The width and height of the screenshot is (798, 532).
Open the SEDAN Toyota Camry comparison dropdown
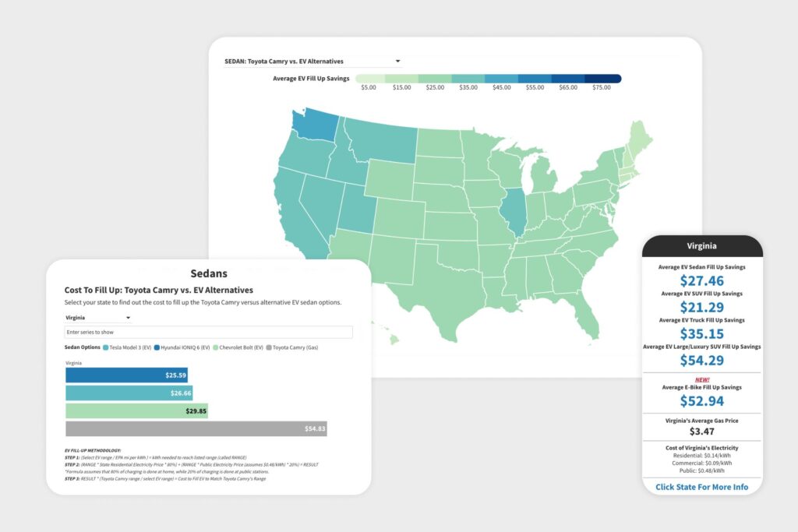310,61
